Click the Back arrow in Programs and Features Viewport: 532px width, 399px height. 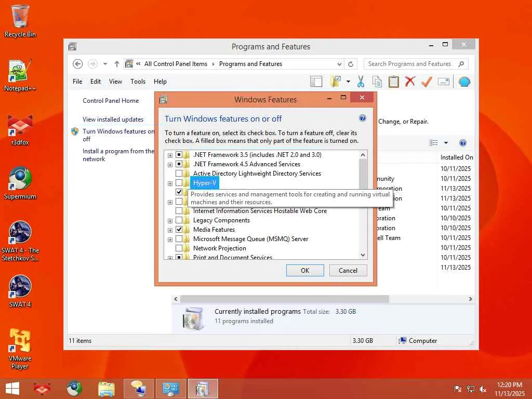coord(78,64)
